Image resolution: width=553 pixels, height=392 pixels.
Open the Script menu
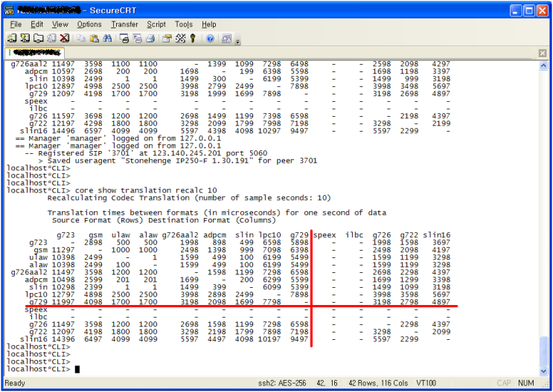(x=156, y=24)
